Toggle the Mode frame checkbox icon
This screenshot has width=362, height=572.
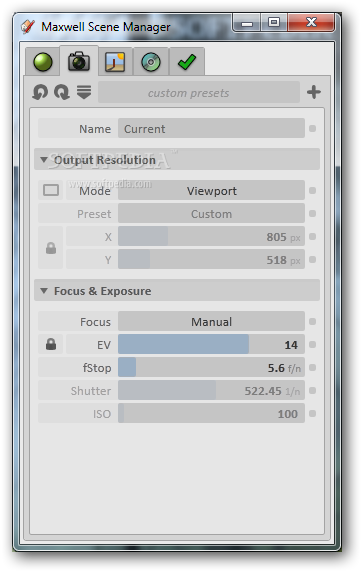pyautogui.click(x=51, y=190)
